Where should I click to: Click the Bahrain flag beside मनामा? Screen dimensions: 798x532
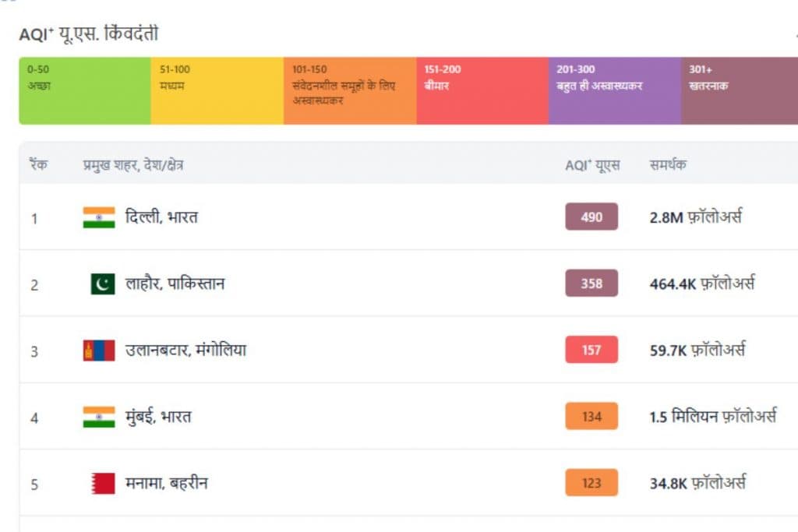click(x=102, y=484)
